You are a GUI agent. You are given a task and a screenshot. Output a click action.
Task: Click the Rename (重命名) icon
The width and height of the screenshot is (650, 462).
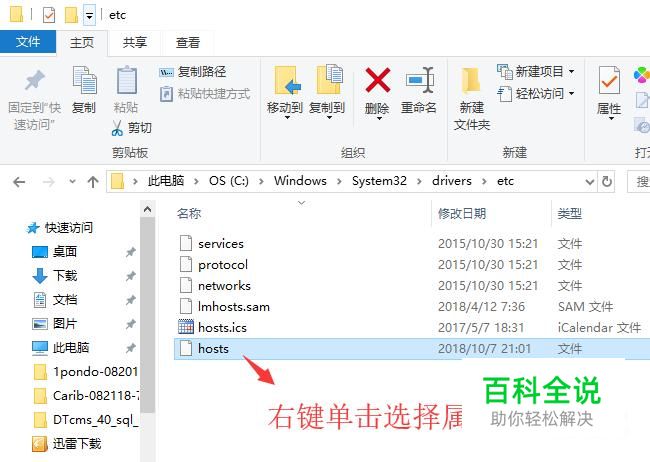pos(420,80)
